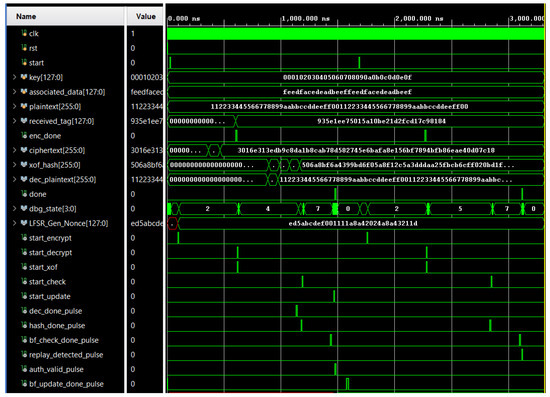
Task: Expand xof_hash[255:0] bus
Action: [14, 164]
